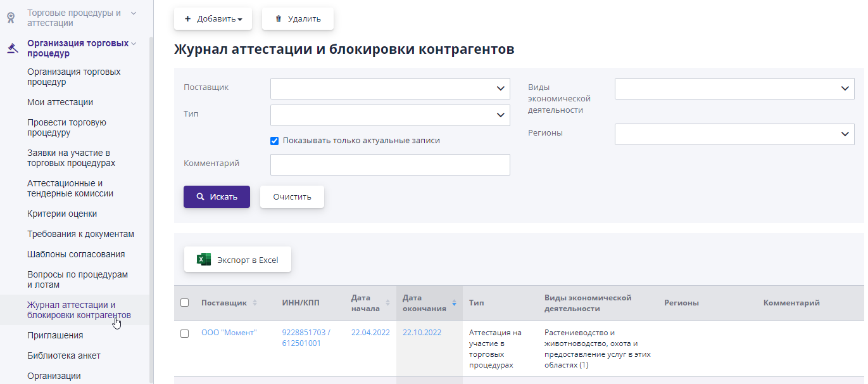Click the gavel icon beside Организация торговых процедур
This screenshot has width=868, height=384.
click(11, 48)
